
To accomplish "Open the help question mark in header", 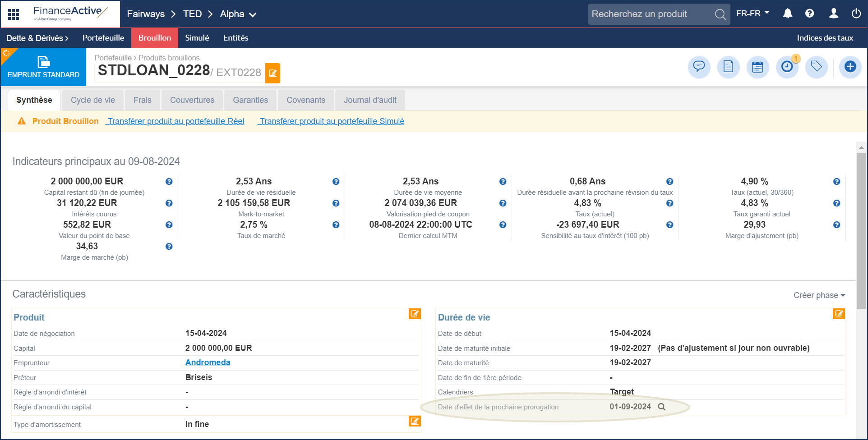I will click(810, 14).
